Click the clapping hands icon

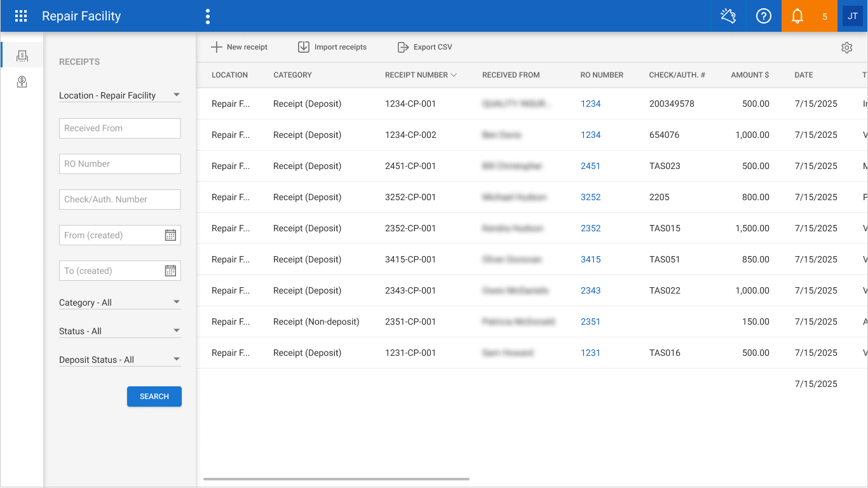tap(728, 17)
